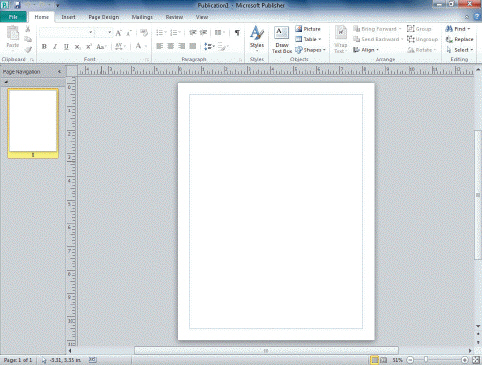482x365 pixels.
Task: Select the Format Painter brush icon
Action: click(28, 50)
